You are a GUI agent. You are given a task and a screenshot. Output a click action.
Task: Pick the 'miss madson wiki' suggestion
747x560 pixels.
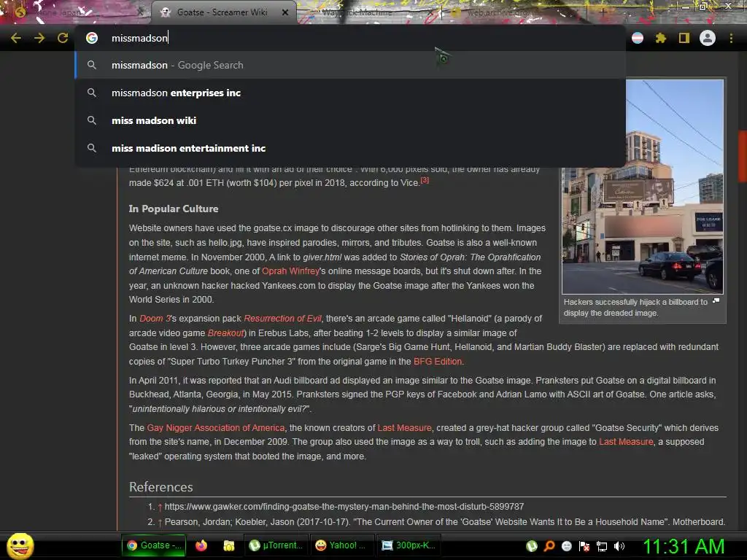click(350, 120)
